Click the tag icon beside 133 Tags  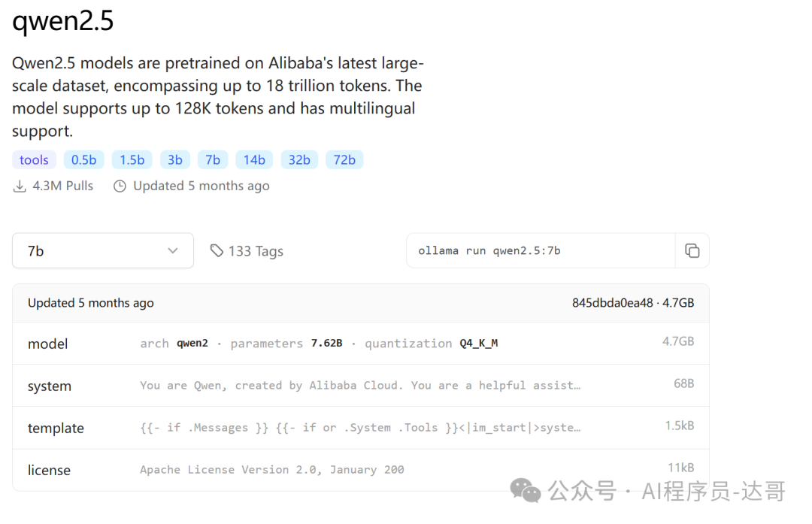(x=217, y=250)
